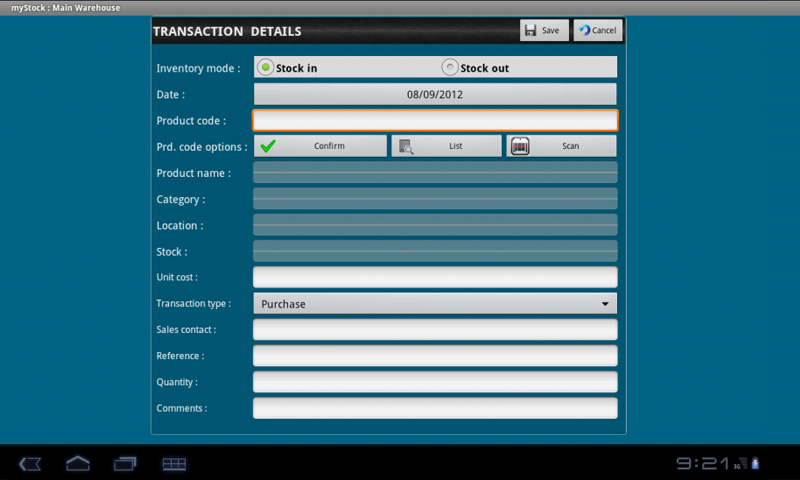800x480 pixels.
Task: Tap the Android back navigation icon
Action: tap(30, 463)
